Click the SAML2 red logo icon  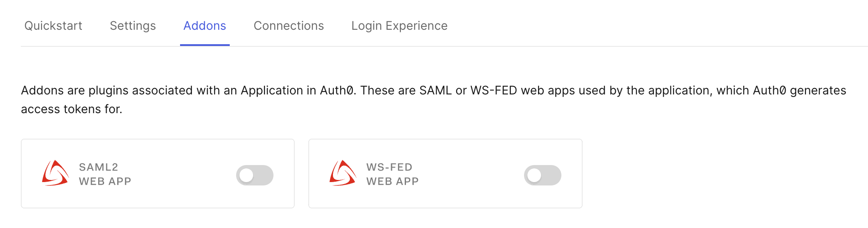[55, 173]
